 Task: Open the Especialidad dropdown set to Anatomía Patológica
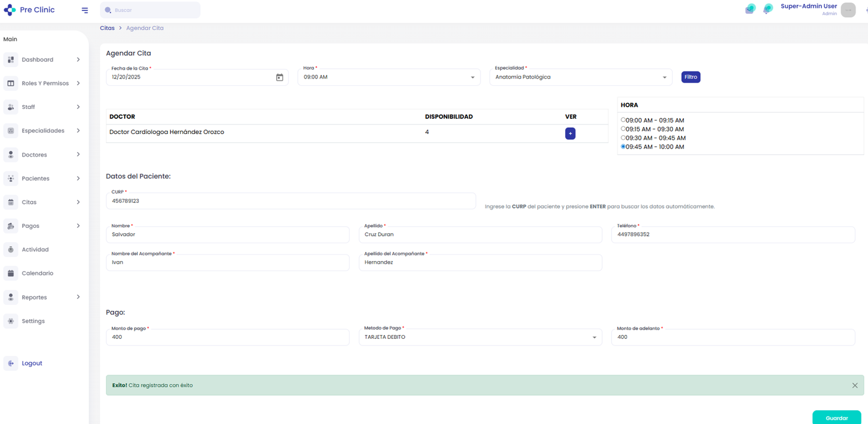click(580, 77)
